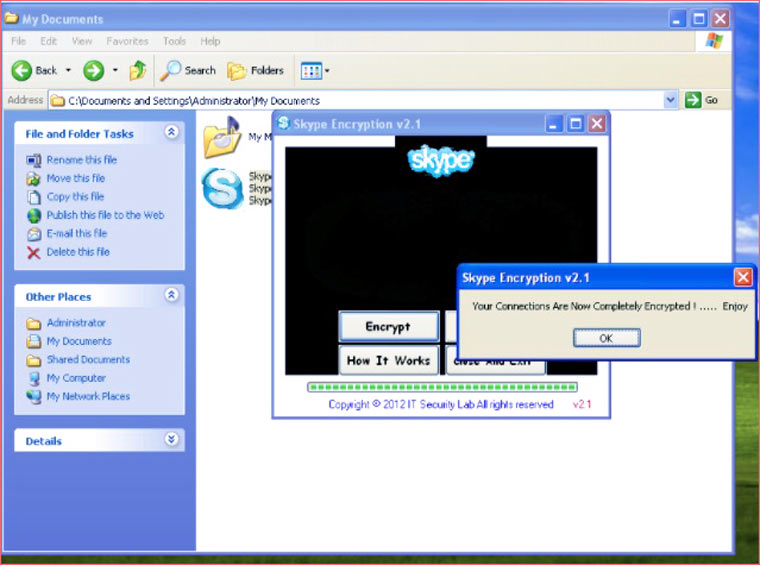Screen dimensions: 760x565
Task: Click Copy this file link
Action: point(75,197)
